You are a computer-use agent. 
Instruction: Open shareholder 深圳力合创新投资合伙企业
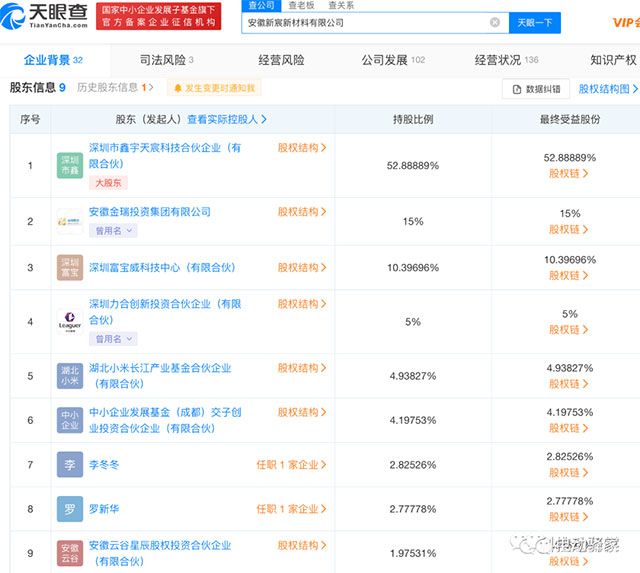165,312
